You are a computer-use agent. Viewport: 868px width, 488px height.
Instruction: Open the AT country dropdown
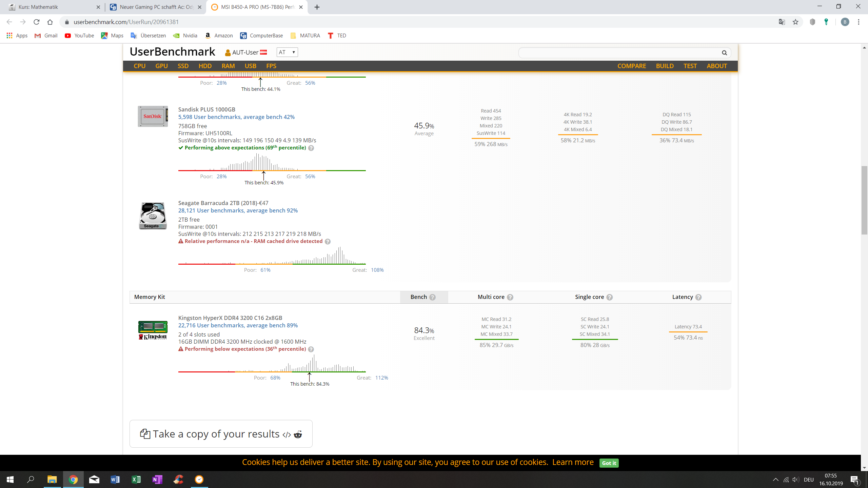click(x=287, y=52)
